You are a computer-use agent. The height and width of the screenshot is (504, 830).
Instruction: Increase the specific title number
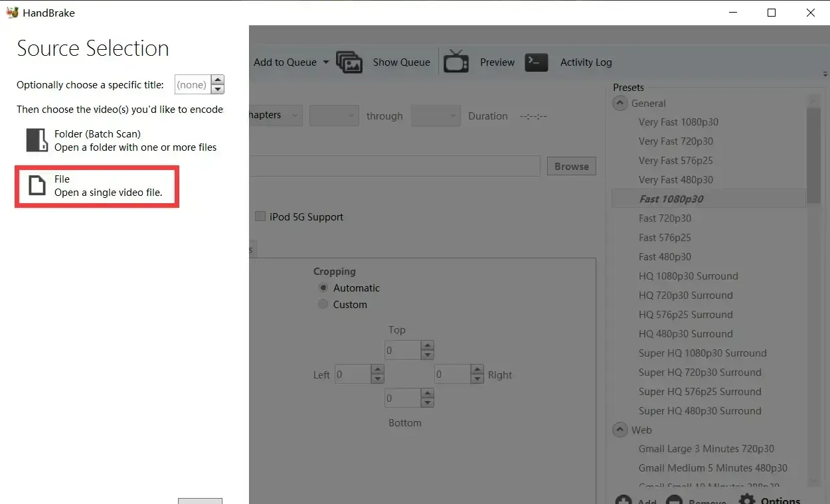click(x=218, y=80)
